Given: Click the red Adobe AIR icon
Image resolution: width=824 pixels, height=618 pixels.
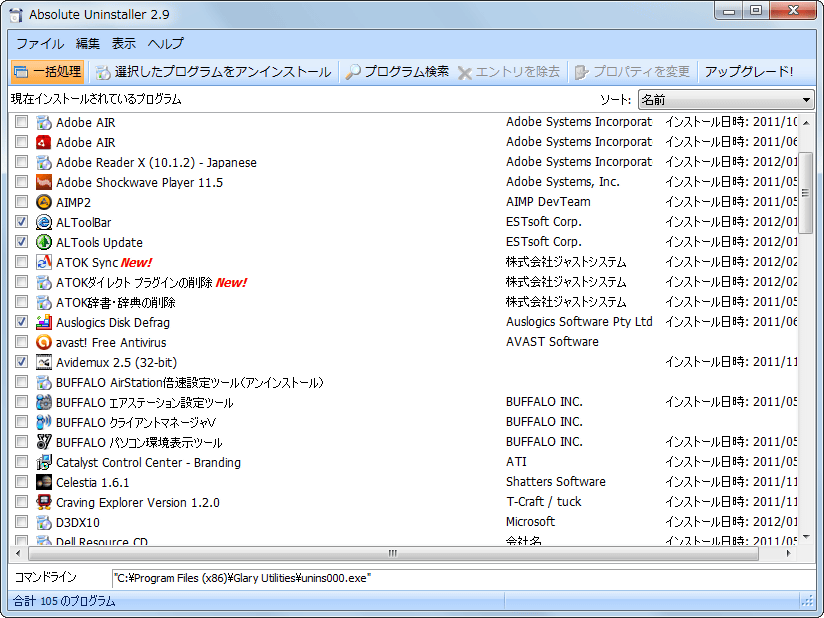Looking at the screenshot, I should pos(44,142).
